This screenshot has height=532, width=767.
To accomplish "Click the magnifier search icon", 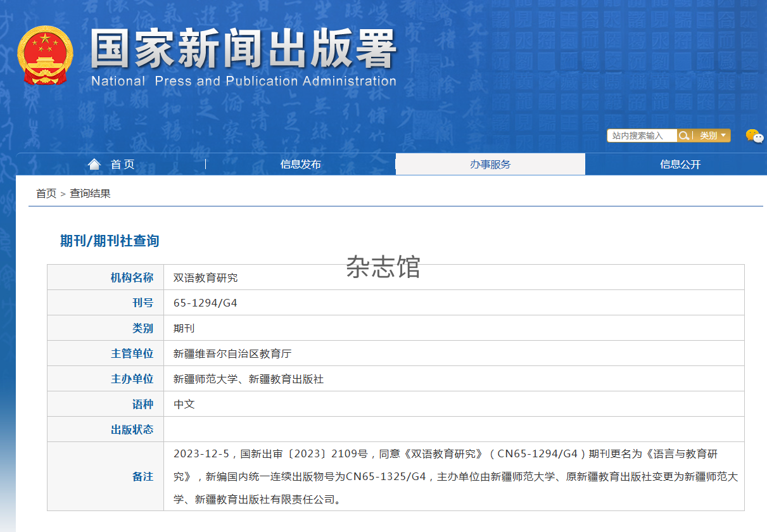I will tap(683, 136).
